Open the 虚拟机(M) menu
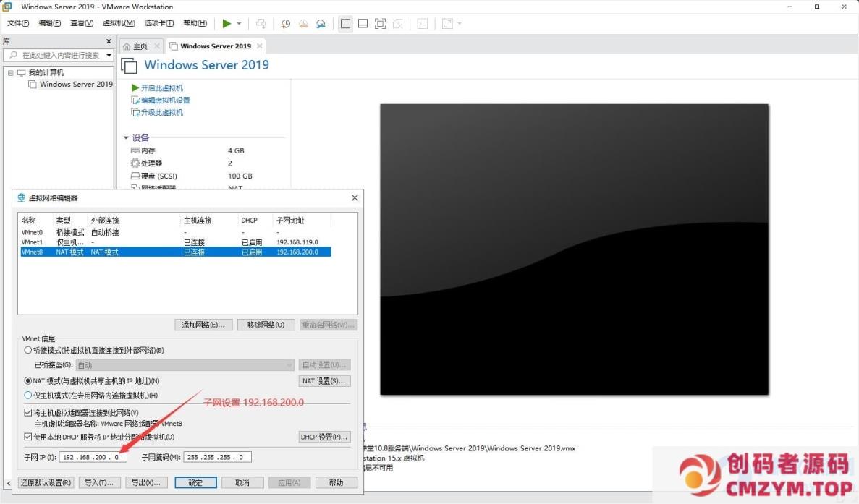 click(119, 23)
